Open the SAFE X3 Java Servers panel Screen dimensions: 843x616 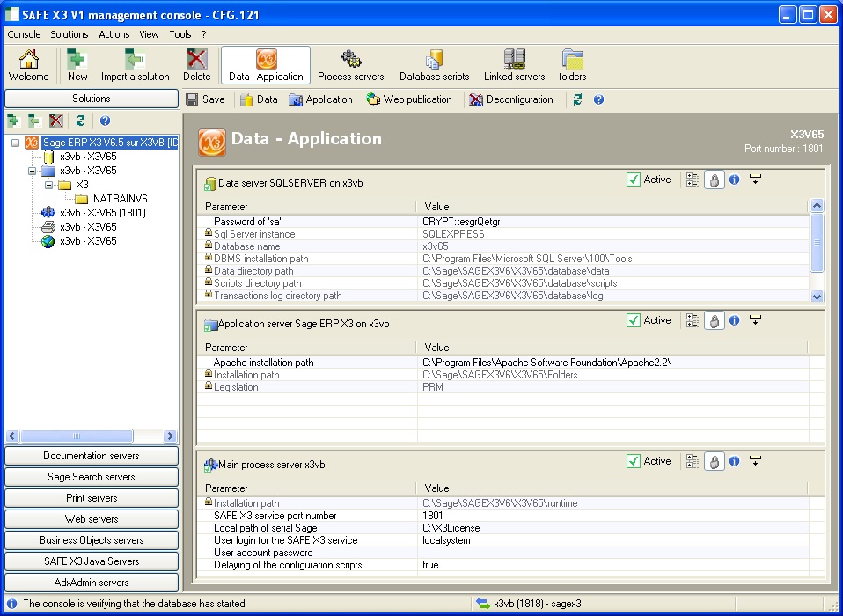click(92, 561)
